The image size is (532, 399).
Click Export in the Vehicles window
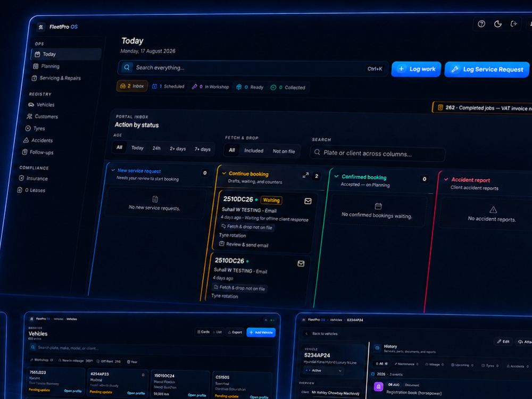pyautogui.click(x=235, y=332)
